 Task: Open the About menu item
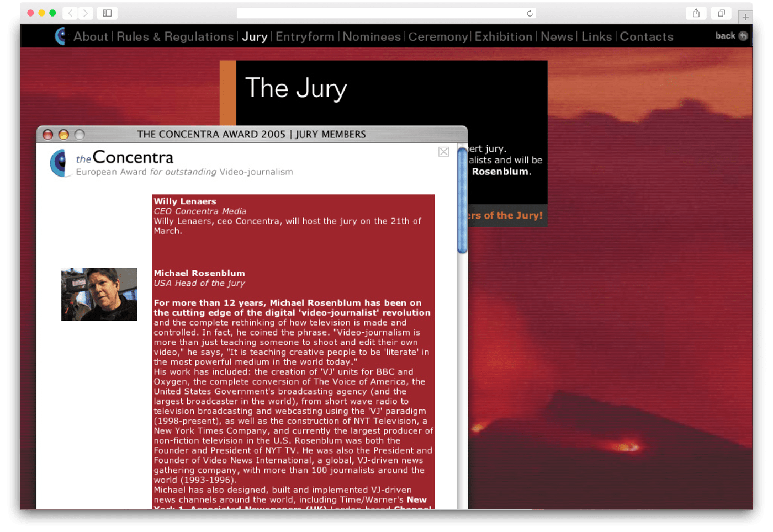(91, 37)
